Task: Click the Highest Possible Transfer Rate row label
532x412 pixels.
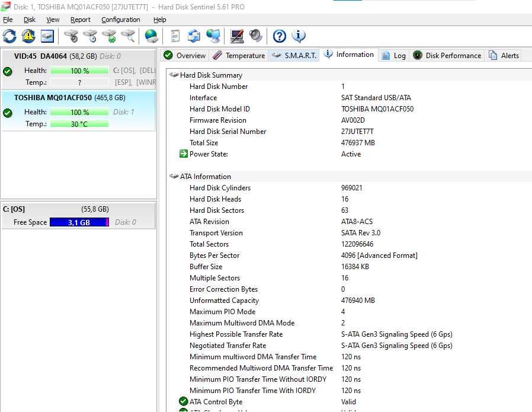Action: 236,334
